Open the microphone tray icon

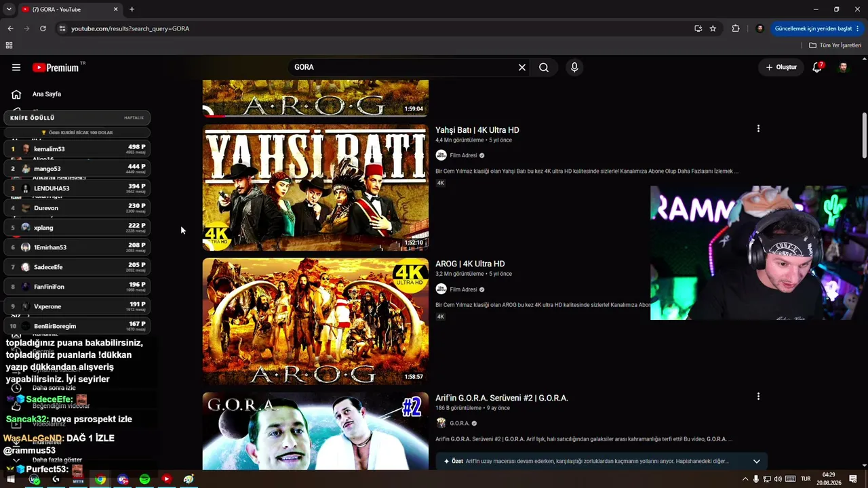pyautogui.click(x=756, y=479)
